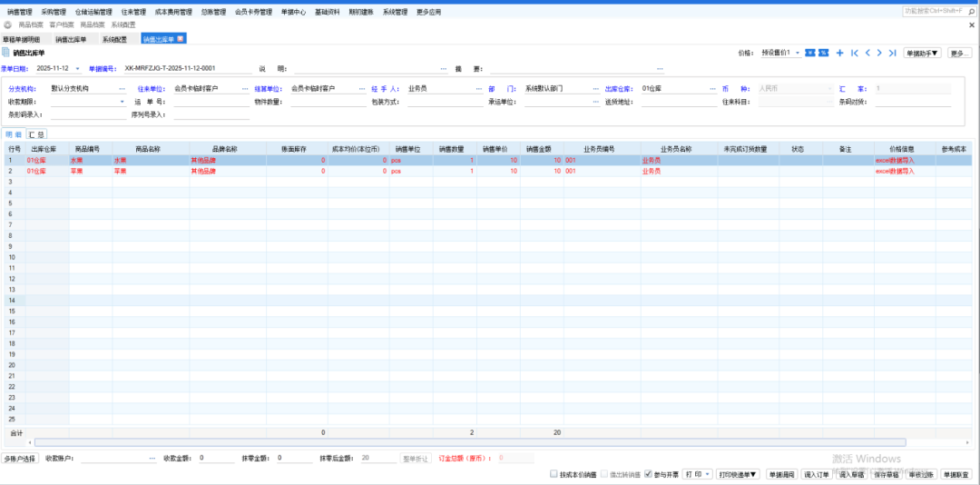Viewport: 980px width, 485px height.
Task: Enable 按成本价销售 checkbox
Action: tap(554, 474)
